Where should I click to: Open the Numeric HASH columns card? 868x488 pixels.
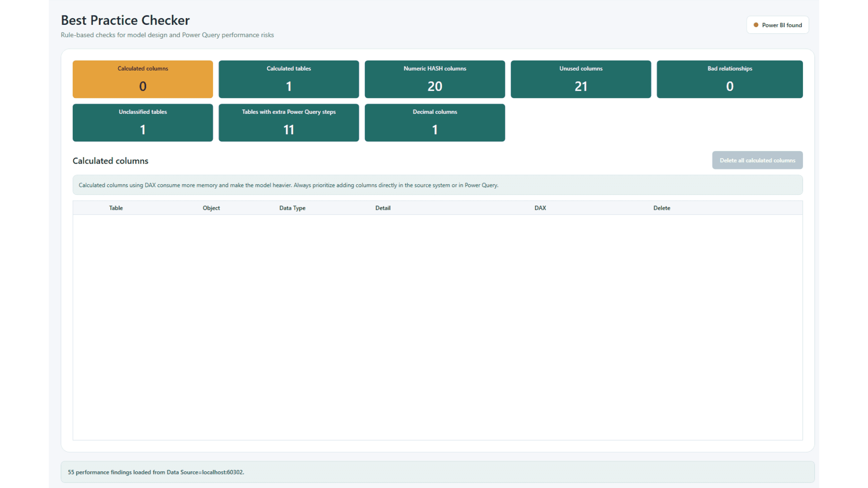434,79
